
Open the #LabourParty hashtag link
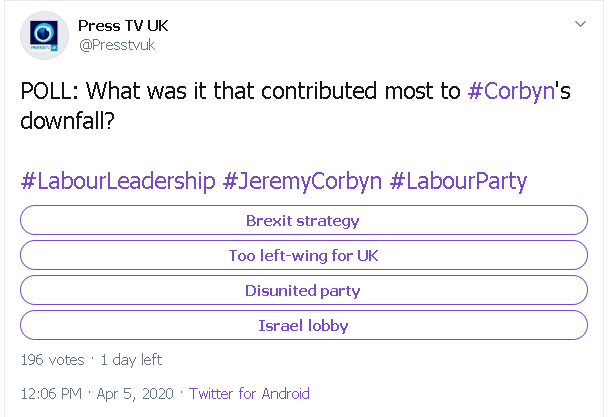(x=458, y=181)
